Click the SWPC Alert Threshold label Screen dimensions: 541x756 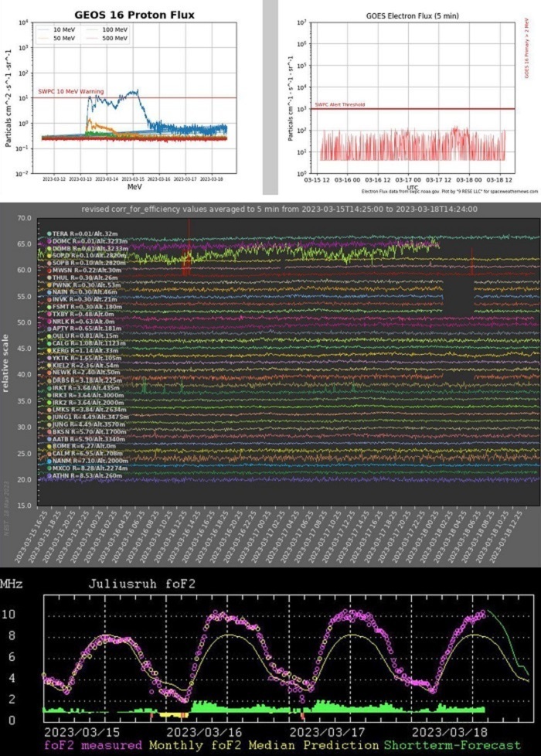pyautogui.click(x=340, y=104)
